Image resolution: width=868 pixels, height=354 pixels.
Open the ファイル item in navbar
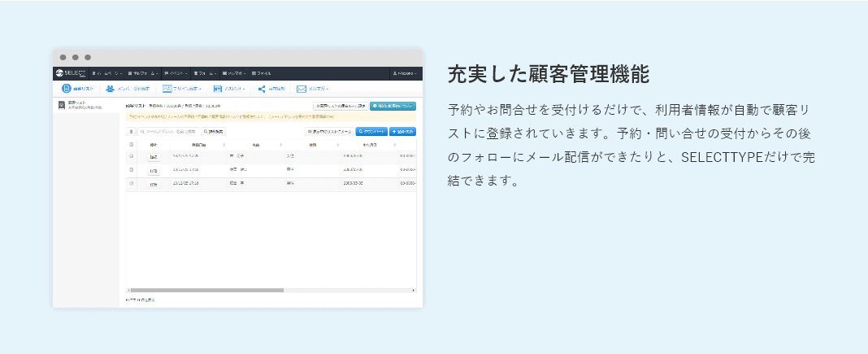[x=262, y=73]
